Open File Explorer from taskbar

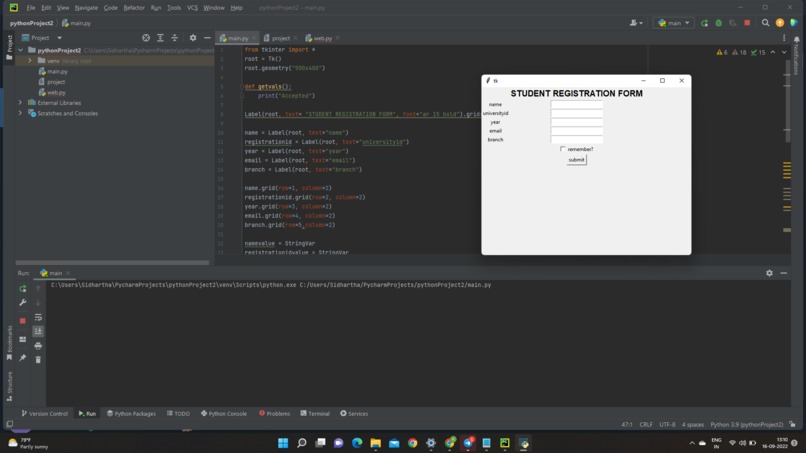(x=375, y=443)
